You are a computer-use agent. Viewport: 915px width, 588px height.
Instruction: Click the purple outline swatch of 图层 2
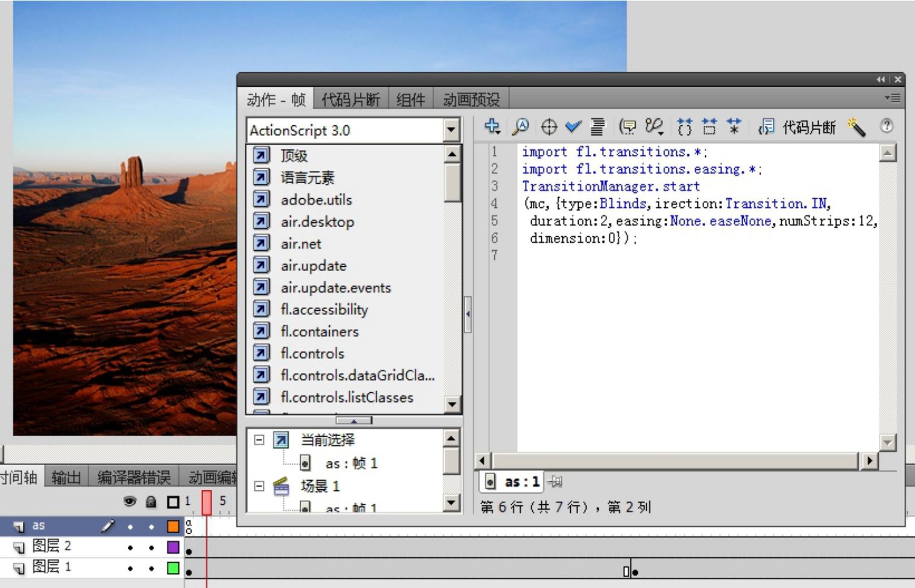pos(173,547)
